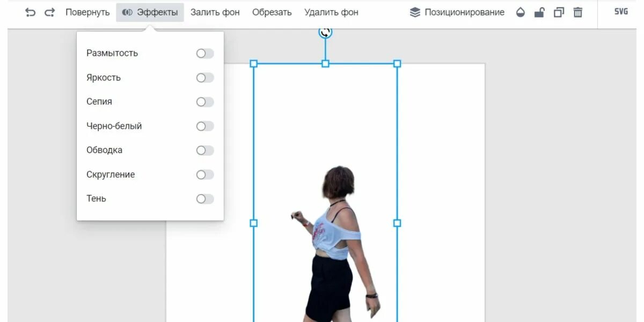Click the Обрезать crop button
Image resolution: width=644 pixels, height=322 pixels.
272,12
